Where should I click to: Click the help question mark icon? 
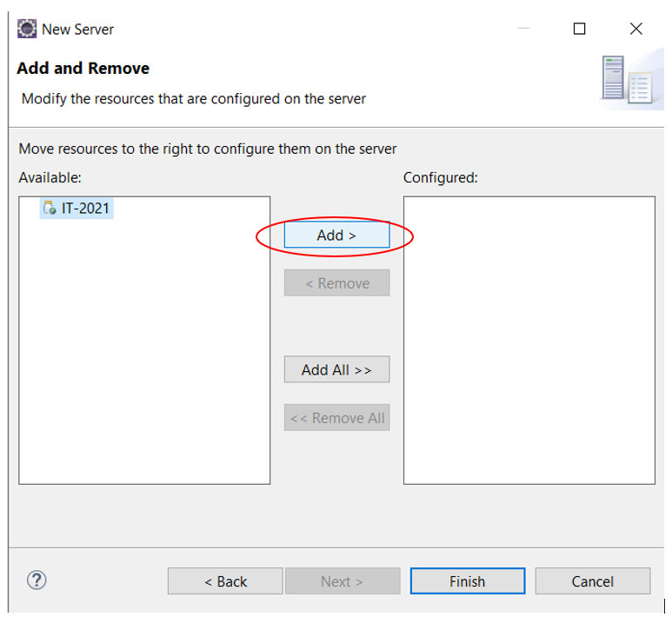coord(37,581)
